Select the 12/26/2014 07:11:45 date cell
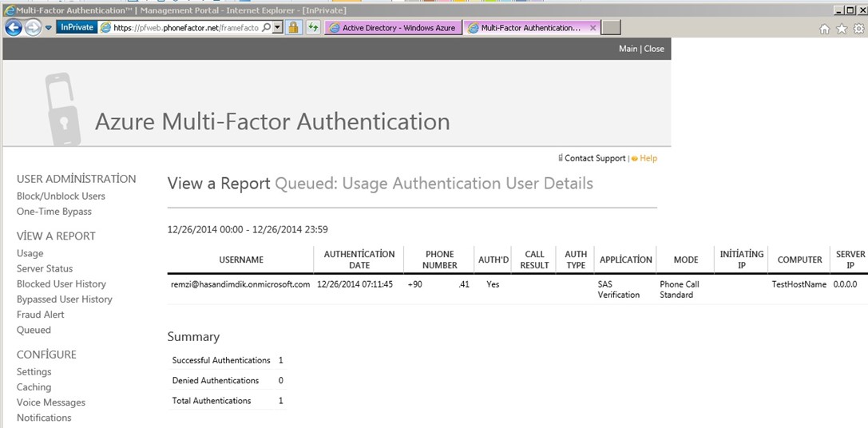Screen dimensions: 868x428 pyautogui.click(x=355, y=284)
